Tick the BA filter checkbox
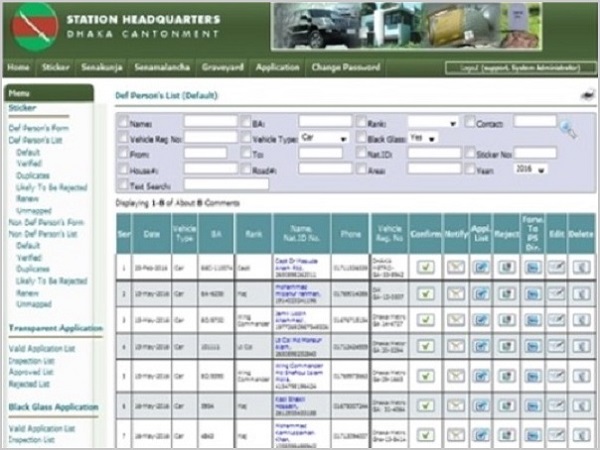This screenshot has height=450, width=600. (x=246, y=122)
